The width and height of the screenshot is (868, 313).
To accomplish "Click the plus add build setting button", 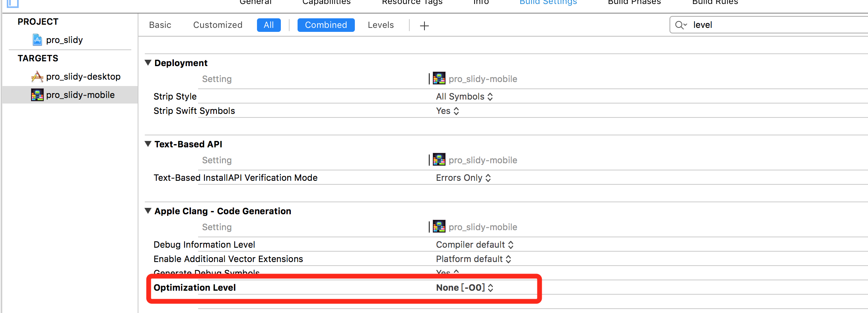I will 424,26.
